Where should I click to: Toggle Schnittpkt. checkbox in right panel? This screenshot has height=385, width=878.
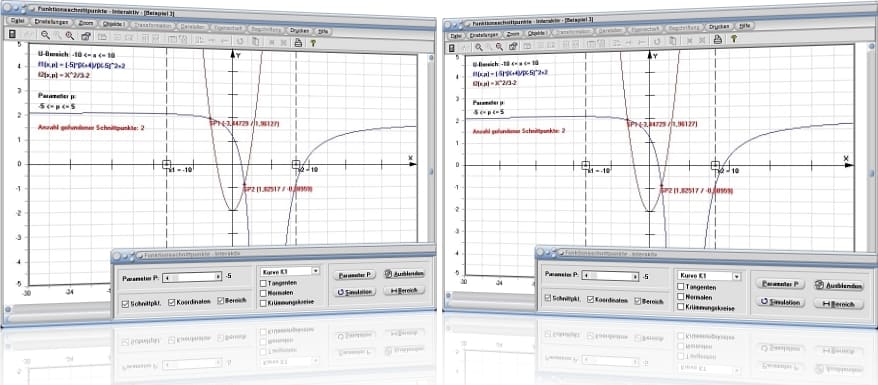tap(548, 298)
